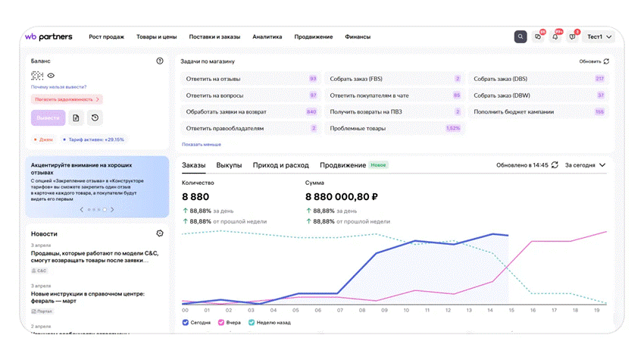Toggle balance visibility eye icon
The image size is (644, 360).
point(51,76)
